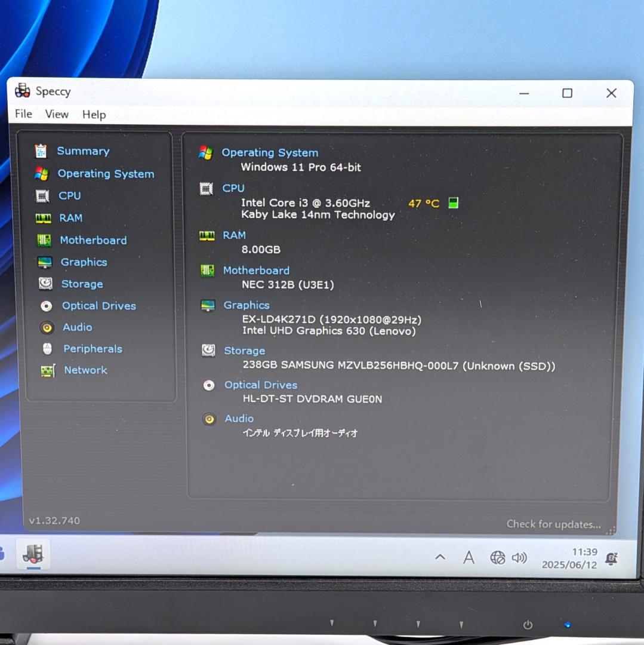Image resolution: width=644 pixels, height=645 pixels.
Task: Open the File menu
Action: pyautogui.click(x=23, y=114)
